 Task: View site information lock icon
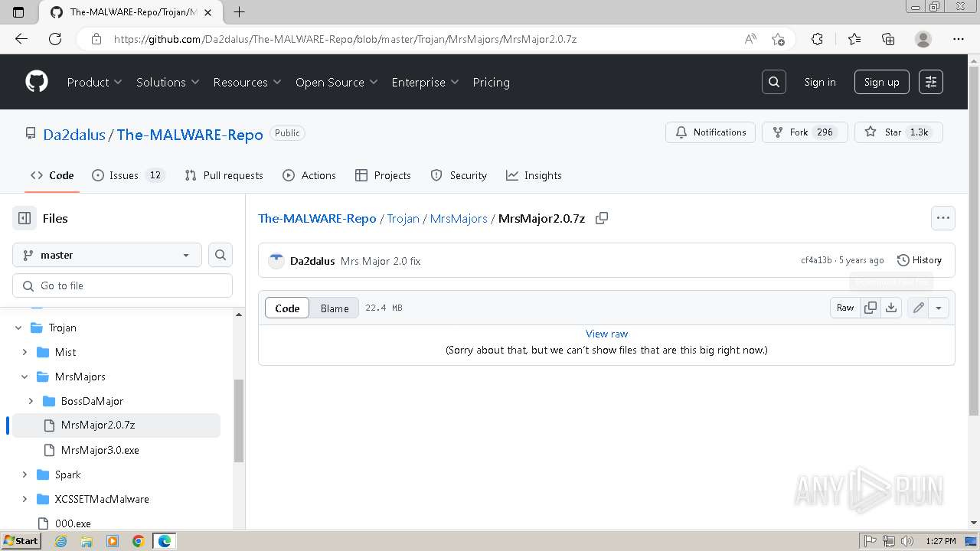pos(96,39)
